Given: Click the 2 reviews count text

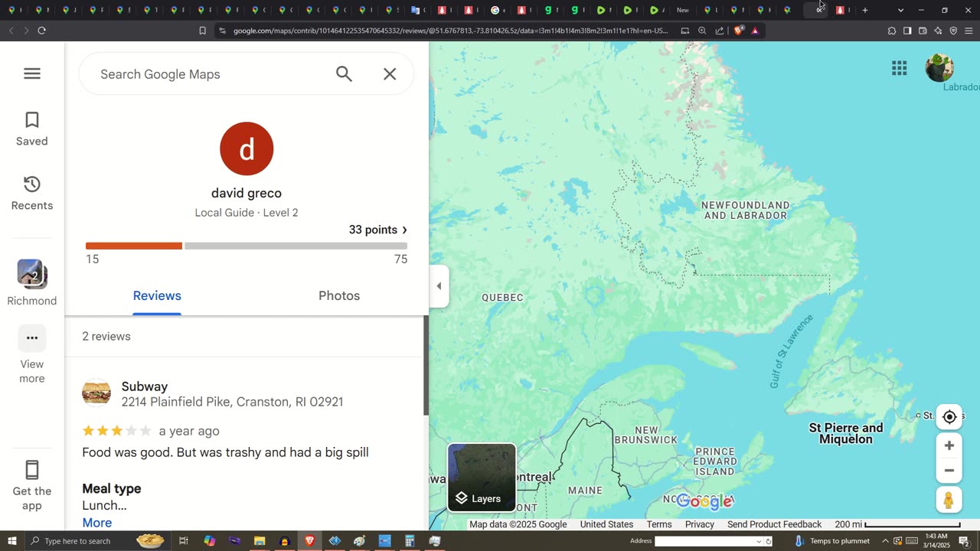Looking at the screenshot, I should (x=106, y=337).
